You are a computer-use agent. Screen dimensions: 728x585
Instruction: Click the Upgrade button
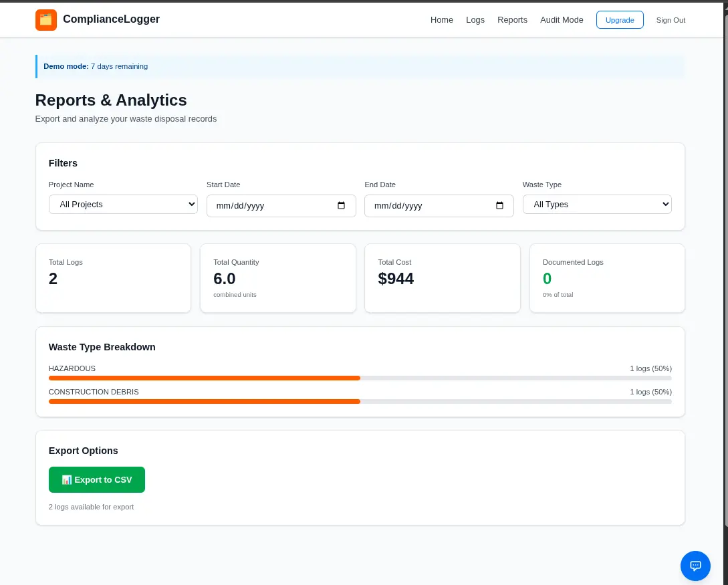click(x=620, y=20)
